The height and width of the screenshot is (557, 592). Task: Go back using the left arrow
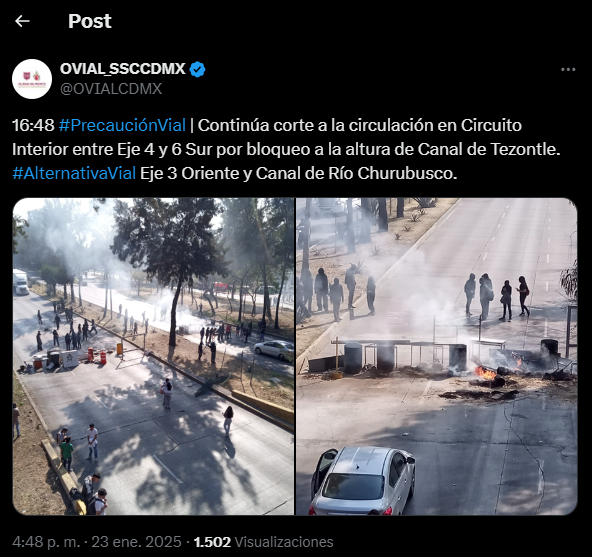[22, 21]
